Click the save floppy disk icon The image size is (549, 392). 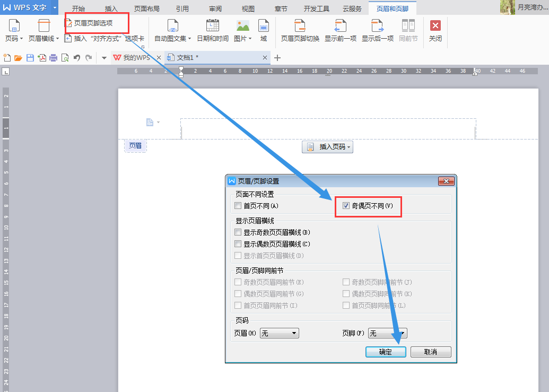pos(30,58)
